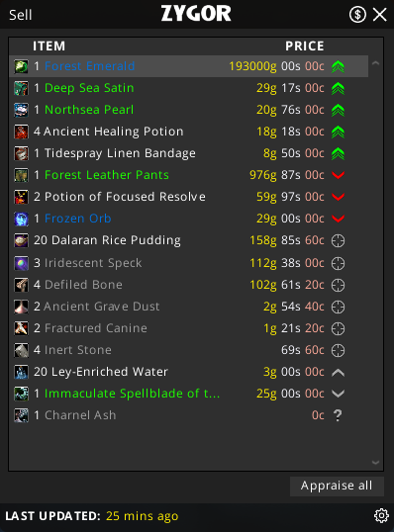394x532 pixels.
Task: Click the Appraise all button
Action: (337, 486)
